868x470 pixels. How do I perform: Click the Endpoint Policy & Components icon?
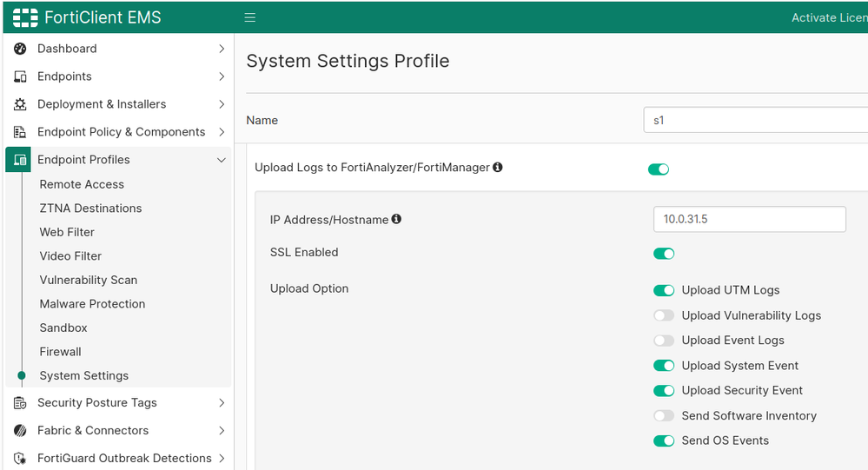click(20, 132)
